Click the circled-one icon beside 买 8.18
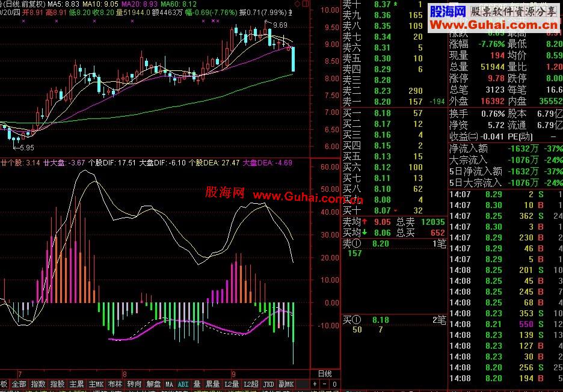This screenshot has width=563, height=392. pyautogui.click(x=356, y=320)
